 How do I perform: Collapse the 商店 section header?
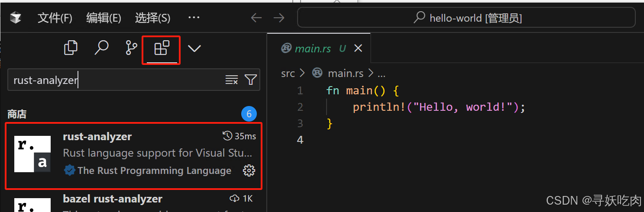coord(17,114)
